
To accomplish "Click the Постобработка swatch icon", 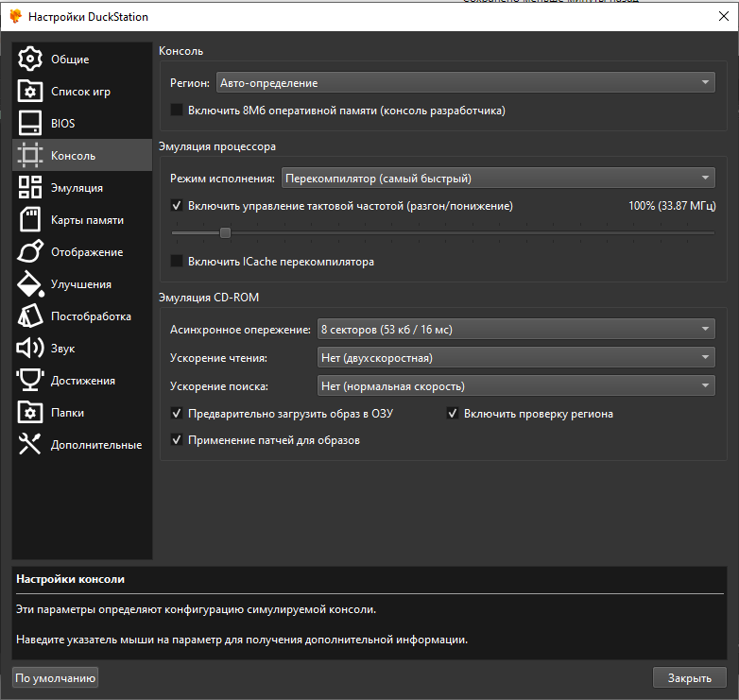I will point(29,316).
